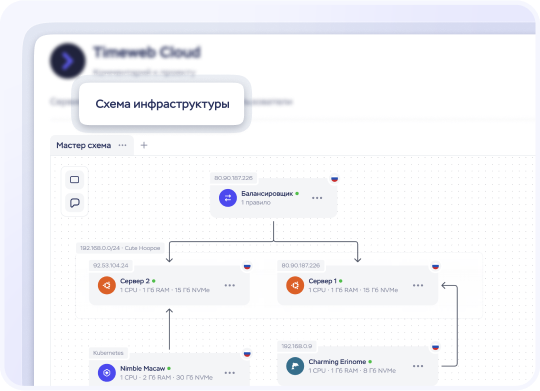Screen dimensions: 540x391
Task: Open Сервер 1 three-dot options menu
Action: coord(418,286)
